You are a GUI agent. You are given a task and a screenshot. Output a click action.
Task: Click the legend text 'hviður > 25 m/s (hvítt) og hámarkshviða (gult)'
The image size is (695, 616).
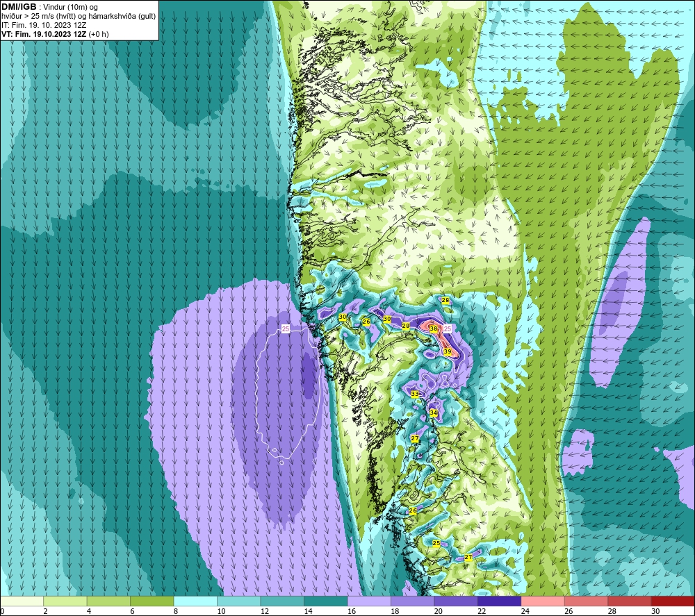(79, 16)
